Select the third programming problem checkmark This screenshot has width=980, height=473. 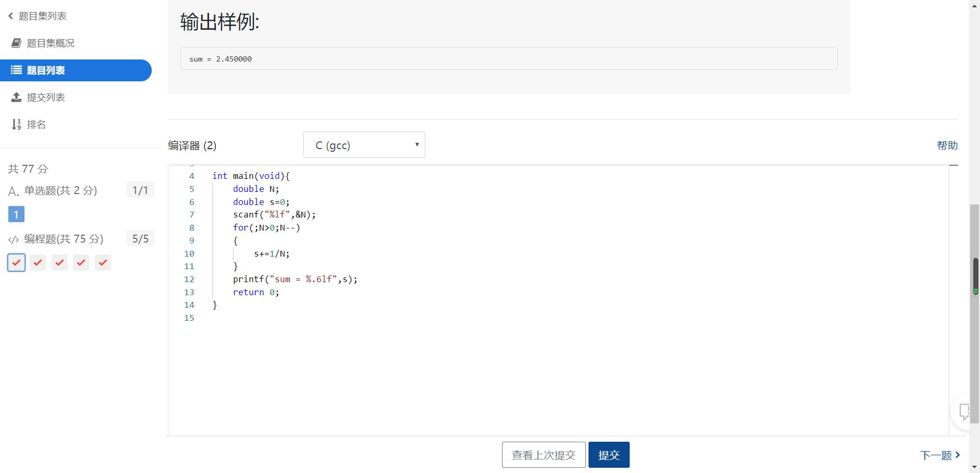coord(59,263)
